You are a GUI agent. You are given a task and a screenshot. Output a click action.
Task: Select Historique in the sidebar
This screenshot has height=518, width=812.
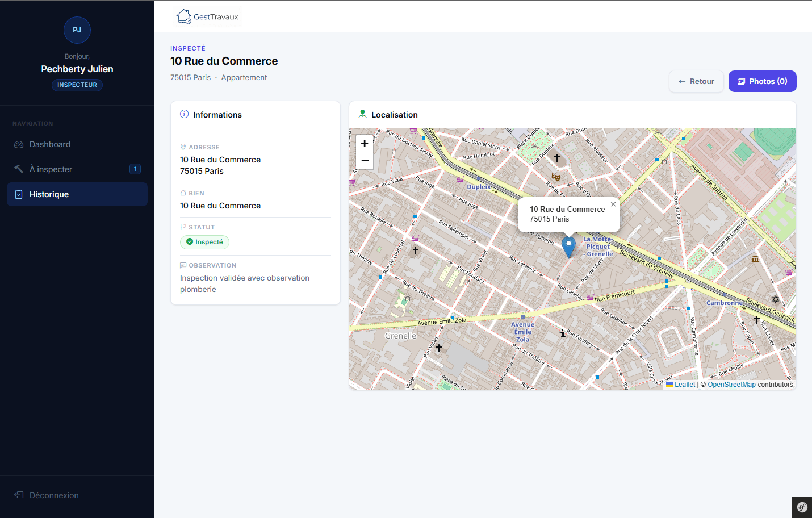tap(49, 194)
